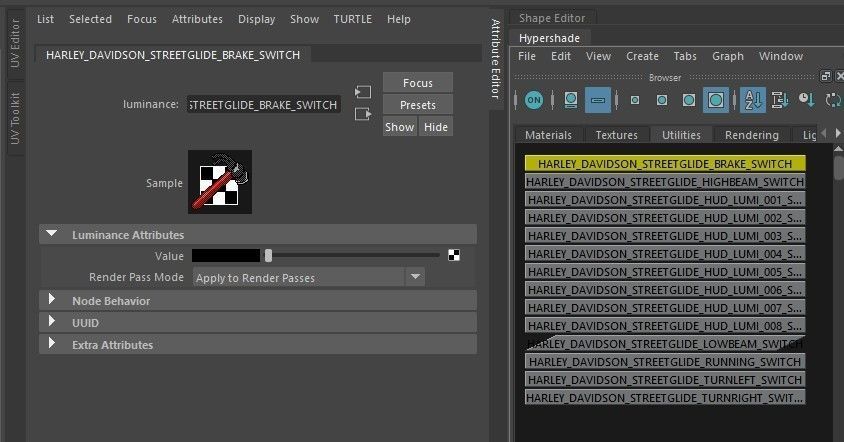Open the TURTLE menu
The image size is (844, 442).
tap(353, 19)
